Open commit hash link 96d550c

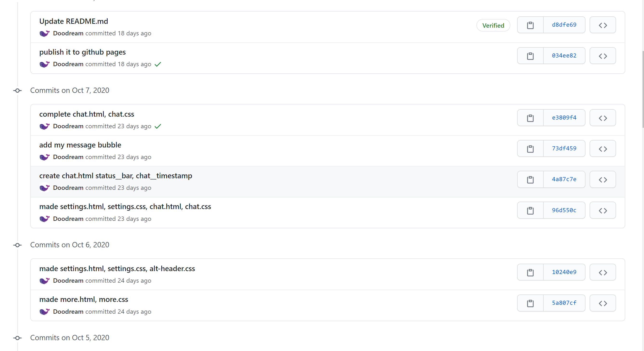pos(564,210)
